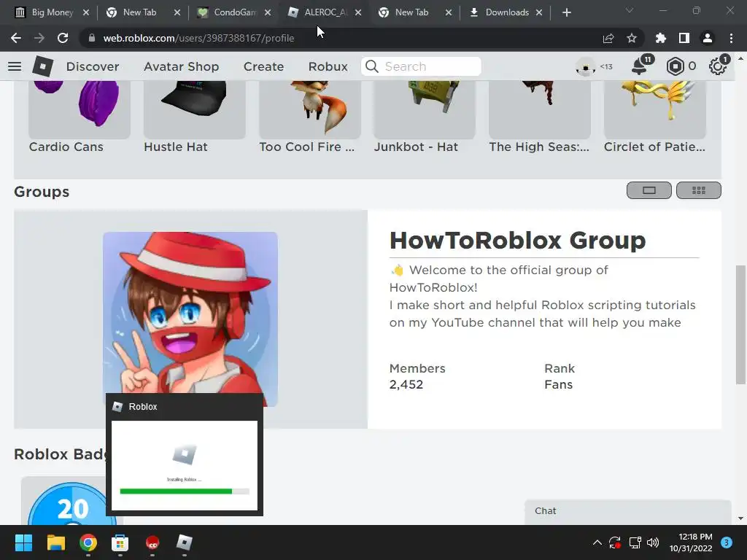Click the Roblox logo home icon
The width and height of the screenshot is (747, 560).
tap(42, 66)
